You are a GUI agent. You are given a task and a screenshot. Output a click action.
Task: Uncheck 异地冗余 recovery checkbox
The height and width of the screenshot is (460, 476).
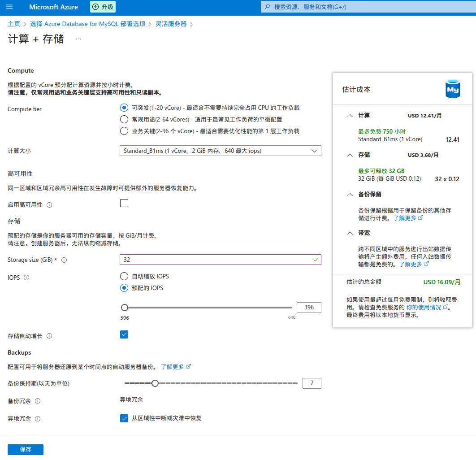click(124, 418)
